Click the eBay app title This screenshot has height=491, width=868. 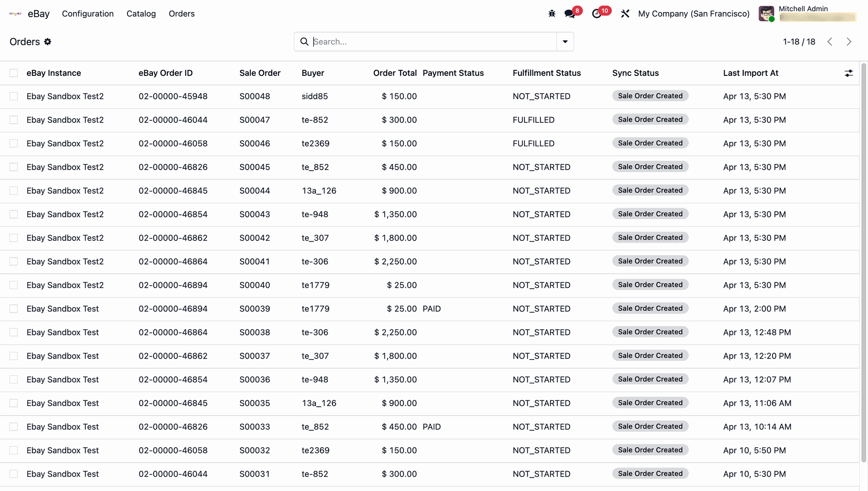(x=39, y=14)
